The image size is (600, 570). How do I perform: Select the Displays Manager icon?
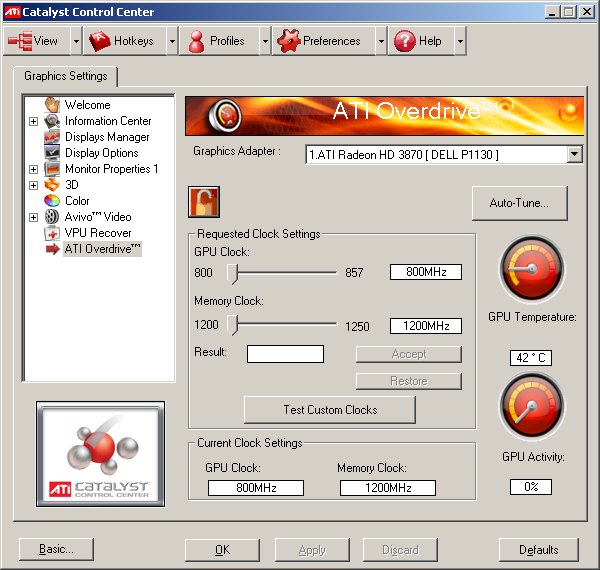(52, 137)
